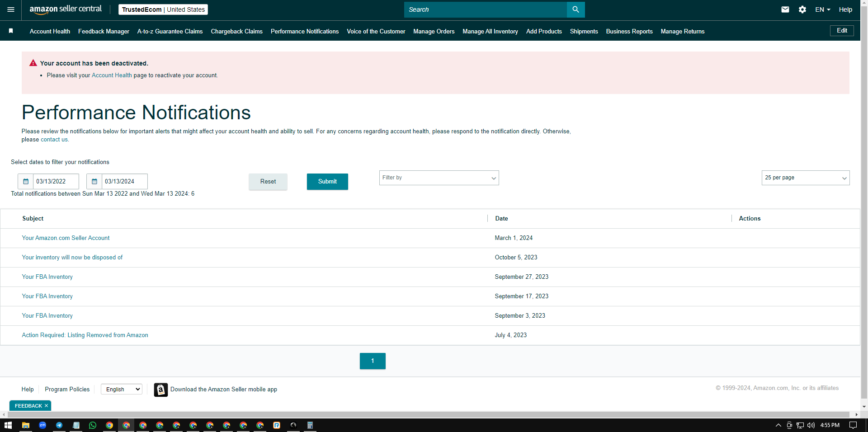The image size is (868, 432).
Task: Open 'Your inventory will now be disposed of'
Action: [72, 258]
